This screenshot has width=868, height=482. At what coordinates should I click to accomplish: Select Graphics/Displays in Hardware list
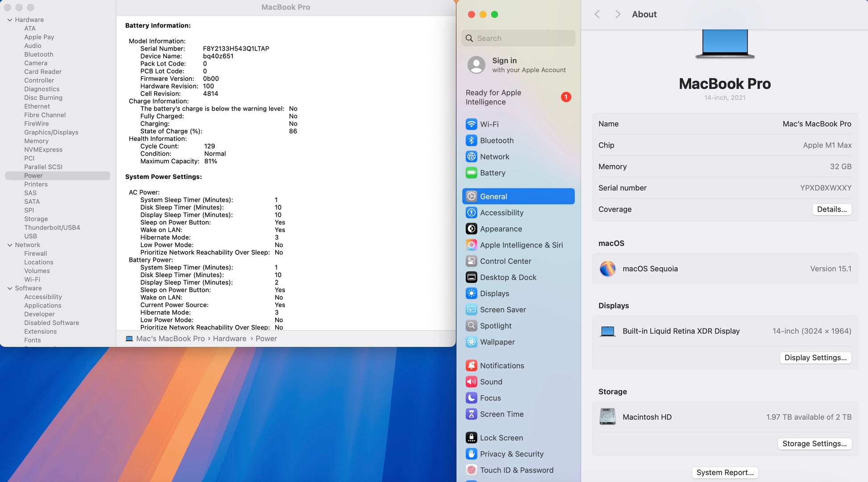coord(51,132)
